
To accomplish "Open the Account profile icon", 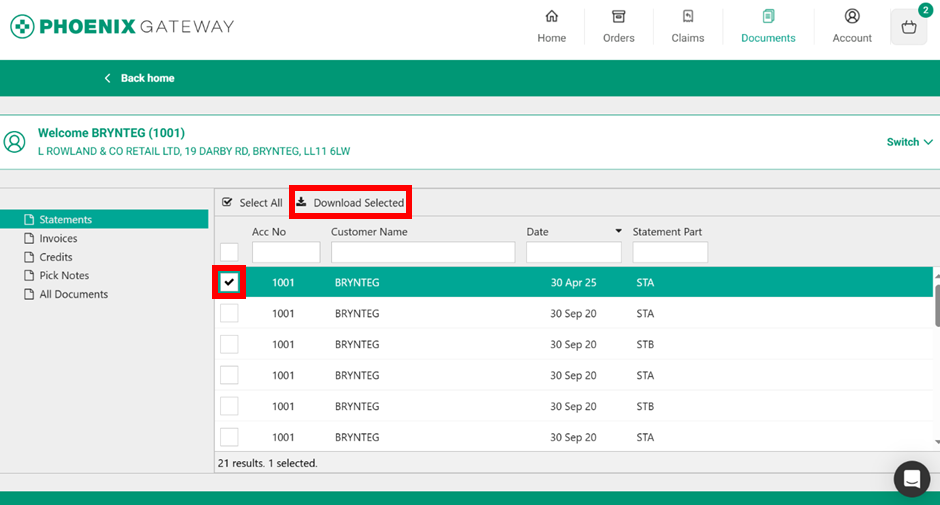I will (x=852, y=17).
